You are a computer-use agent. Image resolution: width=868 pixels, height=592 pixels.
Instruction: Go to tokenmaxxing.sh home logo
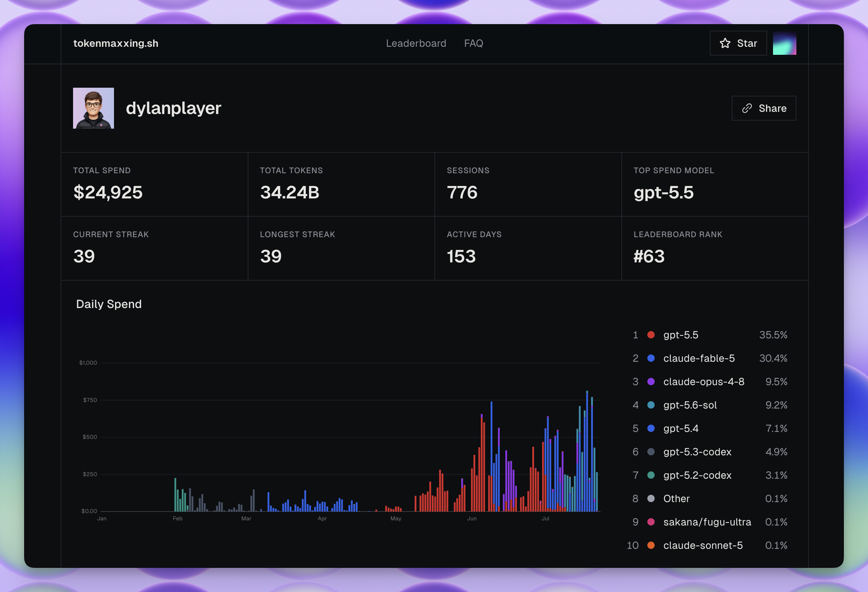coord(116,43)
